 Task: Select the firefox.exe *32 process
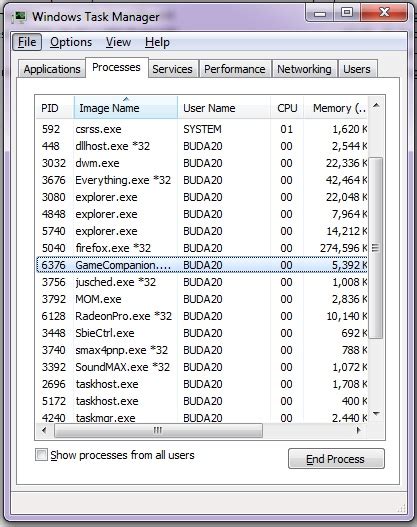coord(202,248)
